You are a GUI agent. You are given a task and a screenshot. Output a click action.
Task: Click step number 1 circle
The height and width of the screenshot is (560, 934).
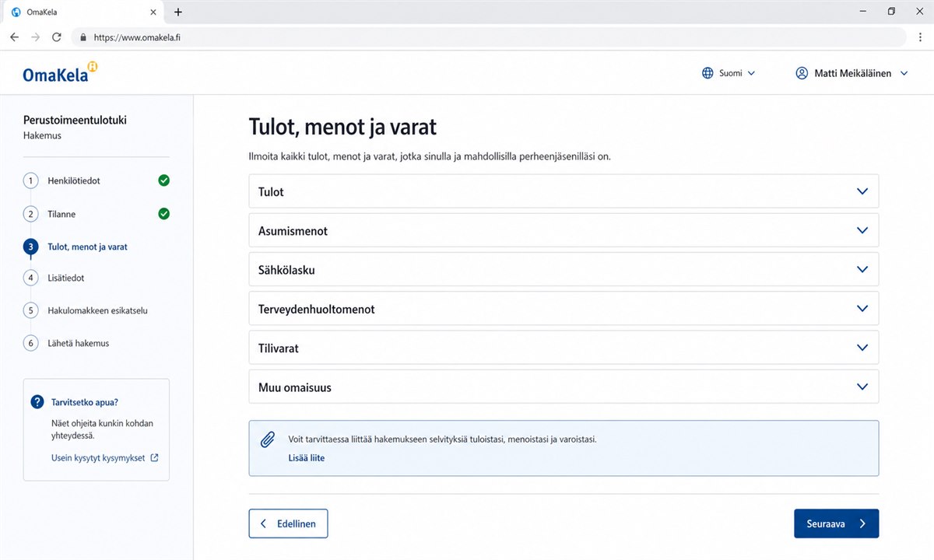[x=30, y=180]
